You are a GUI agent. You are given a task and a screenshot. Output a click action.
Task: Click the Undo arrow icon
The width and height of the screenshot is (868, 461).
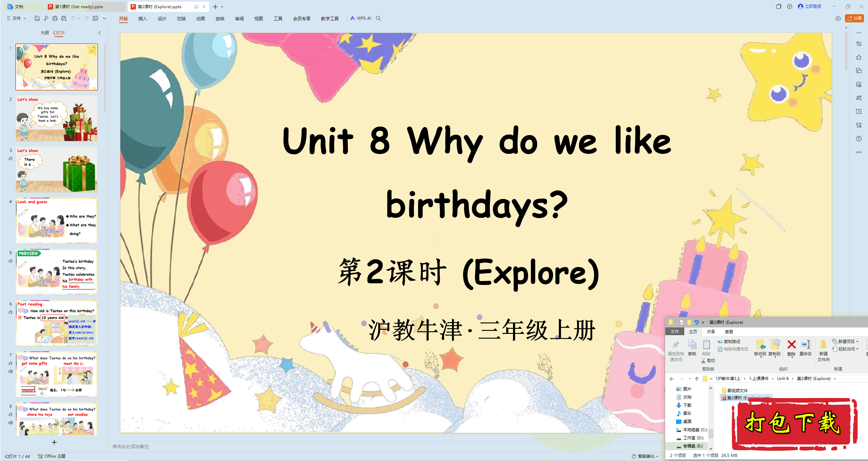(73, 18)
